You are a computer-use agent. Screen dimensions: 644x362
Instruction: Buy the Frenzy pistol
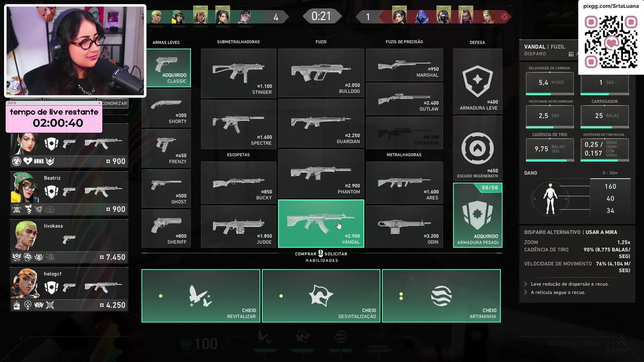pos(166,148)
